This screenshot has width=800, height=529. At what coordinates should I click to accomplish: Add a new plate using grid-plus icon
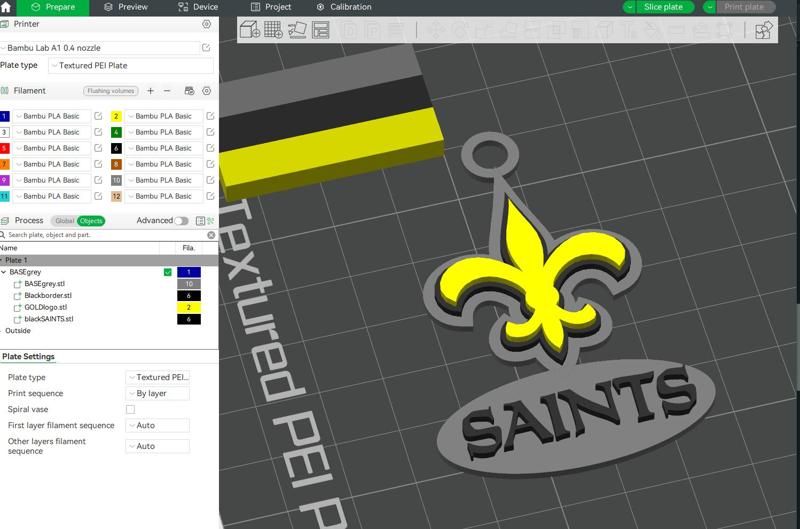(273, 30)
